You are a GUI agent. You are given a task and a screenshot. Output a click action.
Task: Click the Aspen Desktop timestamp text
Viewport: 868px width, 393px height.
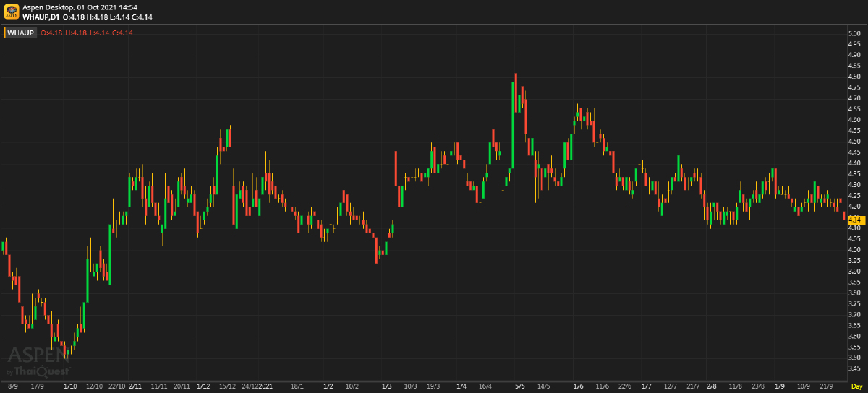[x=80, y=7]
